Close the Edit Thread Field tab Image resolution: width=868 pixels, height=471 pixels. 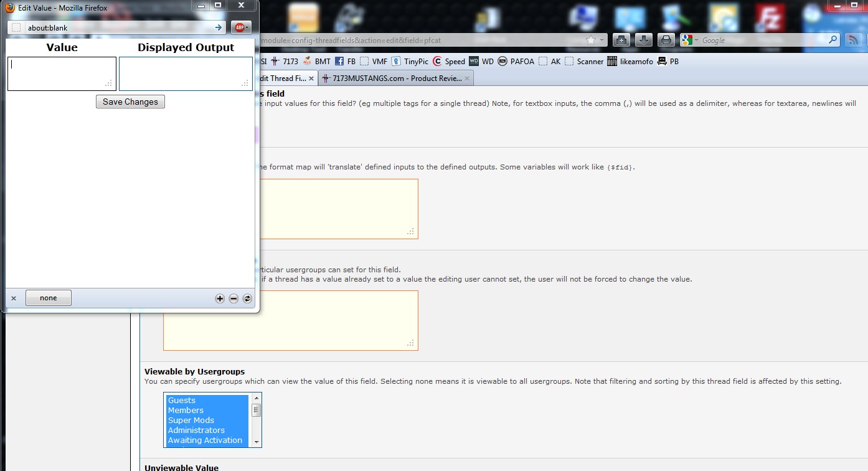311,78
